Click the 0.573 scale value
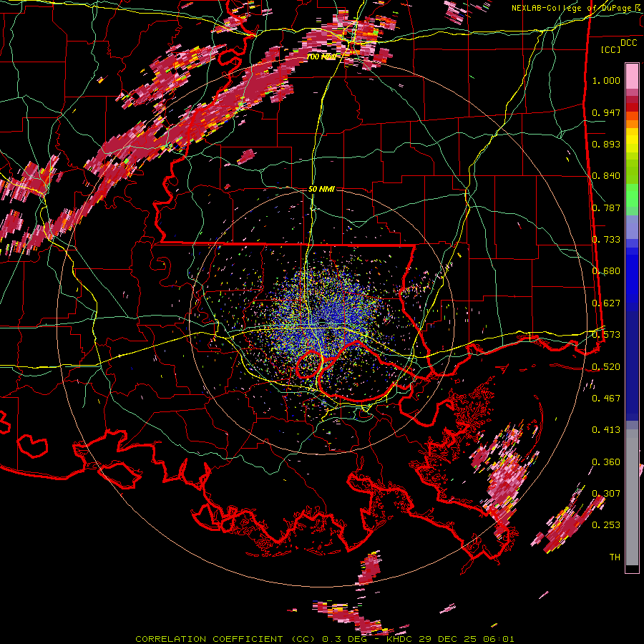The width and height of the screenshot is (644, 644). [x=606, y=335]
